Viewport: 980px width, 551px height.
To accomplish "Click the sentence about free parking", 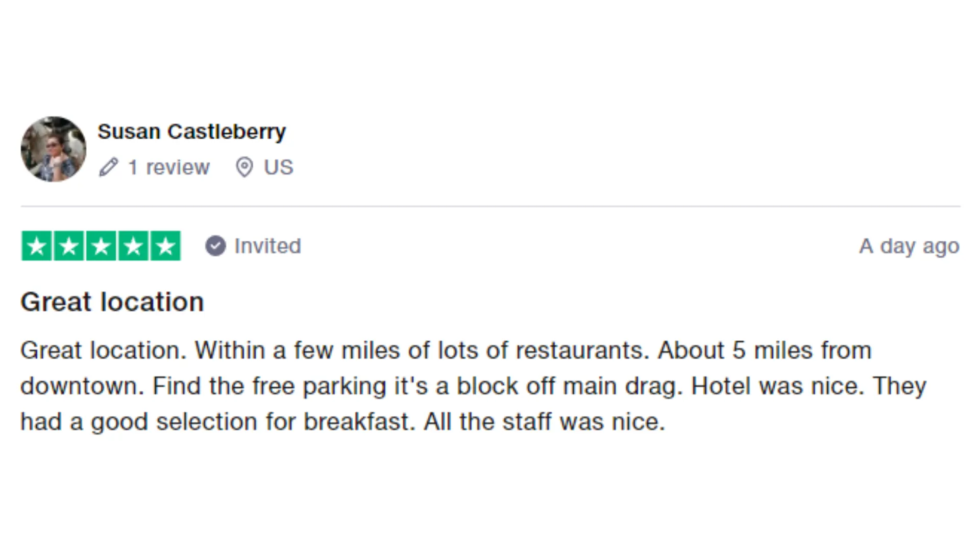I will pos(418,386).
